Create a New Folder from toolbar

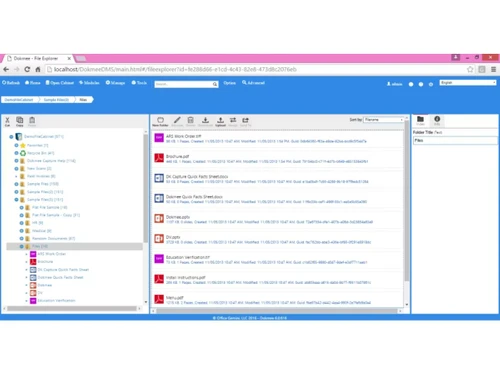pyautogui.click(x=160, y=121)
